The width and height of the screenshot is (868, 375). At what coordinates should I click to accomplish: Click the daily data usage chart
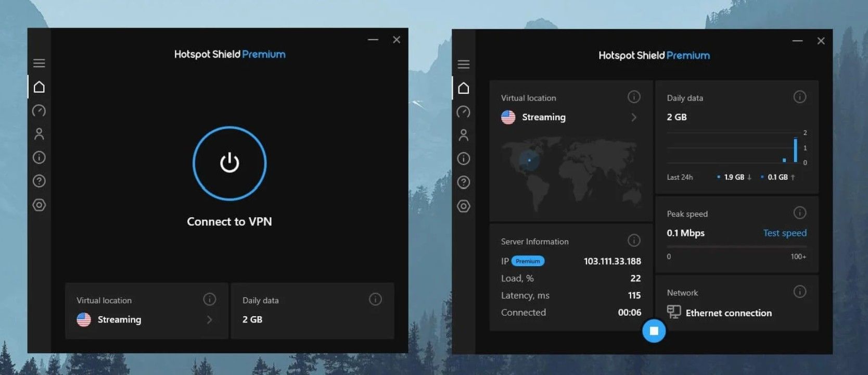pyautogui.click(x=737, y=148)
